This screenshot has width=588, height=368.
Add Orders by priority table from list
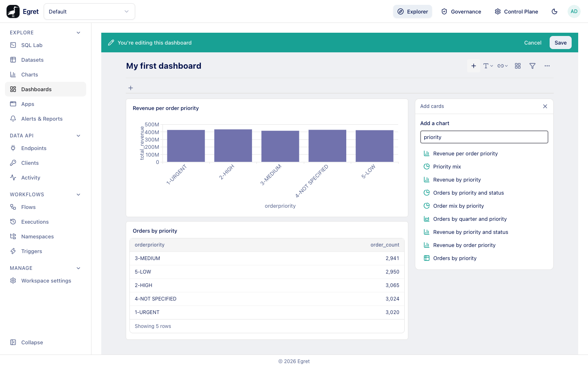484,258
